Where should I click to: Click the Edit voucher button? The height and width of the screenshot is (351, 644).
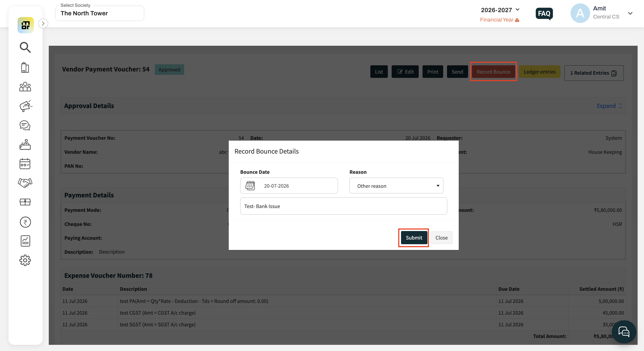pos(405,72)
